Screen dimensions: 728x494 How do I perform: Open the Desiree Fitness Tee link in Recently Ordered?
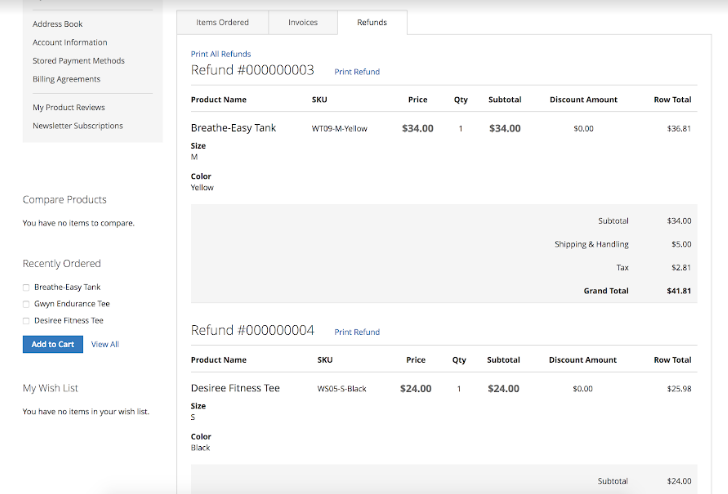point(69,320)
